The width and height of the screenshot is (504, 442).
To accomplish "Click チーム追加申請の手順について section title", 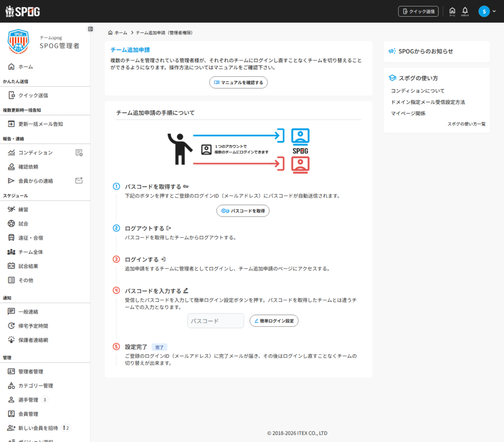I will pos(155,113).
